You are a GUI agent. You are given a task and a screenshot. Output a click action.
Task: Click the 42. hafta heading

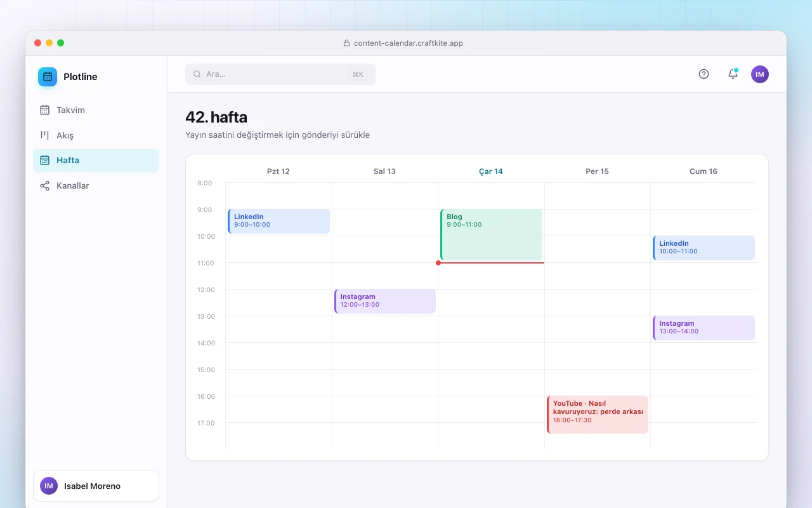point(216,117)
